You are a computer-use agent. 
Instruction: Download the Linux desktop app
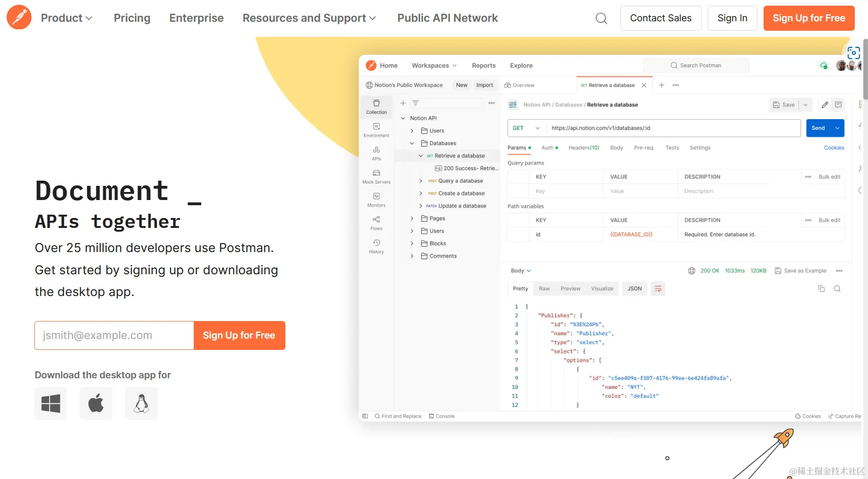coord(141,403)
